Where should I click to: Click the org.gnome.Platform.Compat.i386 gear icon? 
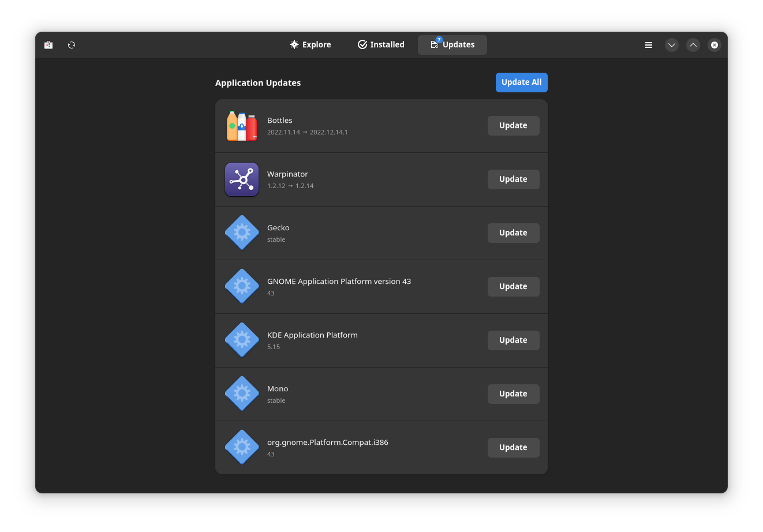point(242,448)
